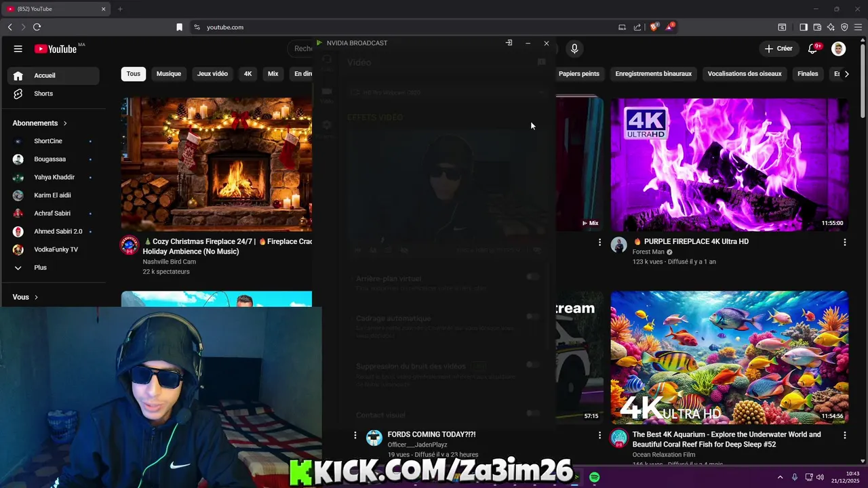Bookmark this page with the bookmark icon
The width and height of the screenshot is (868, 488).
point(179,27)
